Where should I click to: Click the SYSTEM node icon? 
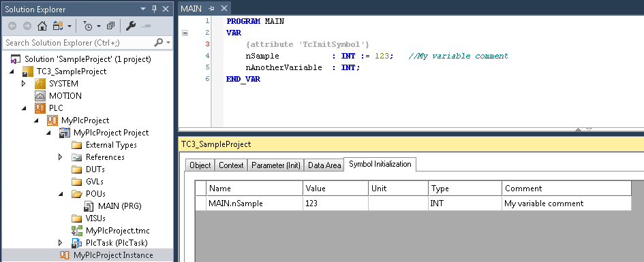pos(40,84)
